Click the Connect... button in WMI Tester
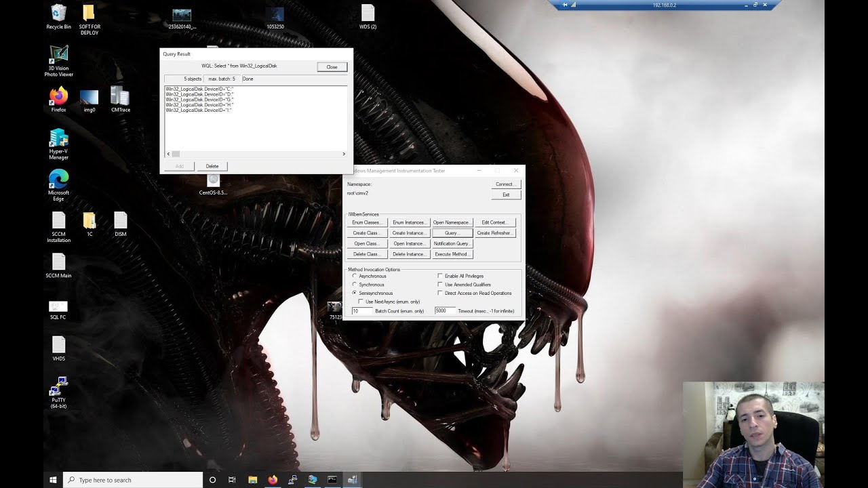The image size is (868, 488). pyautogui.click(x=506, y=184)
